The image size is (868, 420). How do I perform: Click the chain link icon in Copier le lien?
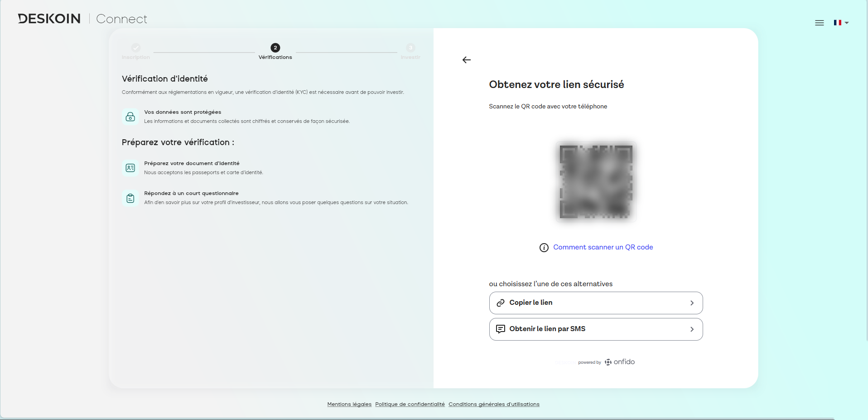[x=501, y=303]
